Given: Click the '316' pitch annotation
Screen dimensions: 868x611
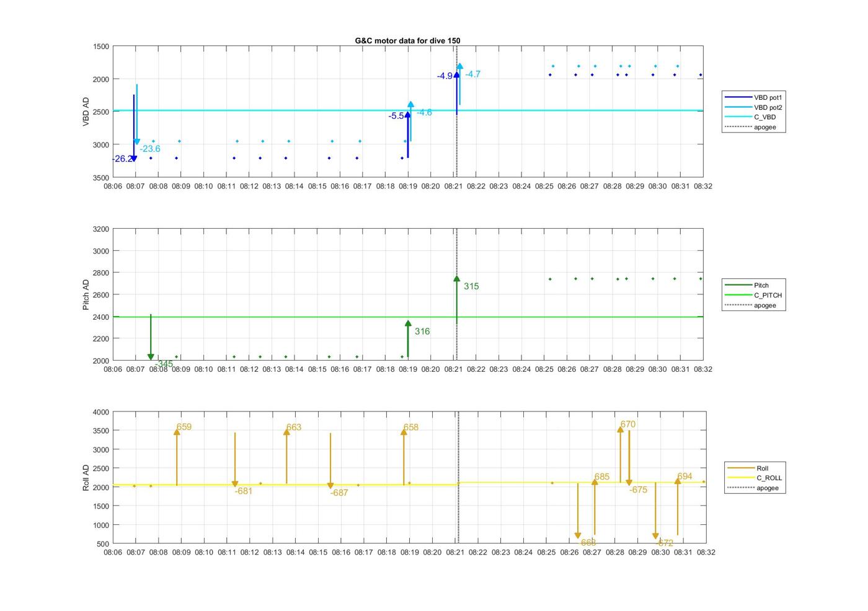Looking at the screenshot, I should pos(422,332).
